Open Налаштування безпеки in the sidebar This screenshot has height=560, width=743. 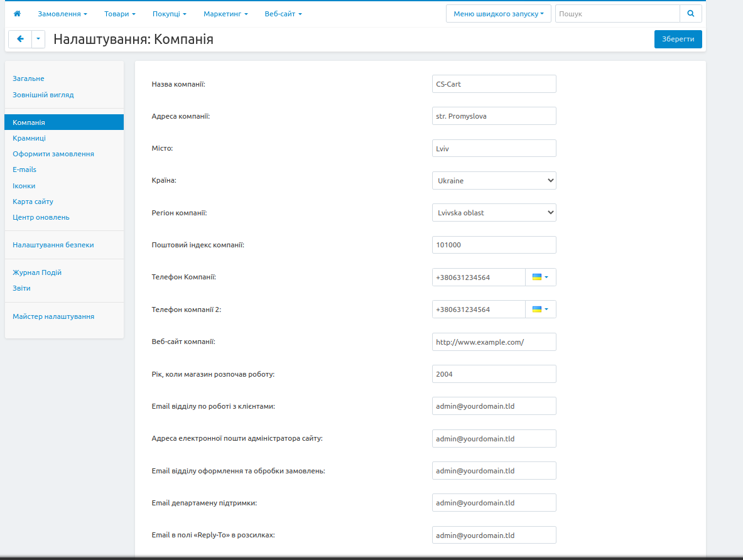click(x=53, y=245)
